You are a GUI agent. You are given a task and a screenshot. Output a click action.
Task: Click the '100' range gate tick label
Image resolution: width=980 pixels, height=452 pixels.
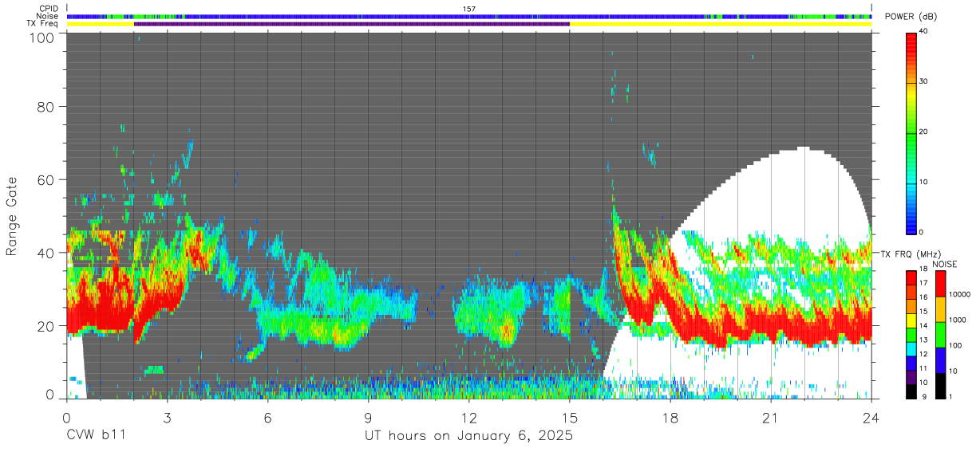tap(43, 37)
